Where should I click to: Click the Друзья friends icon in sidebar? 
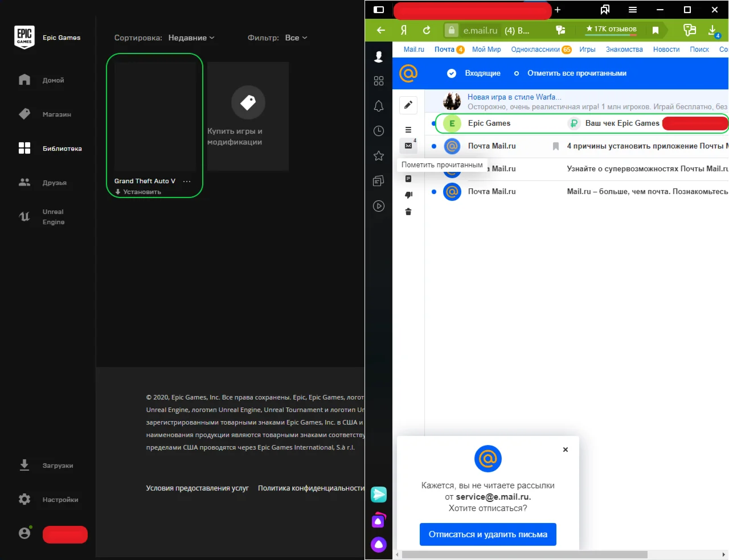[x=24, y=183]
